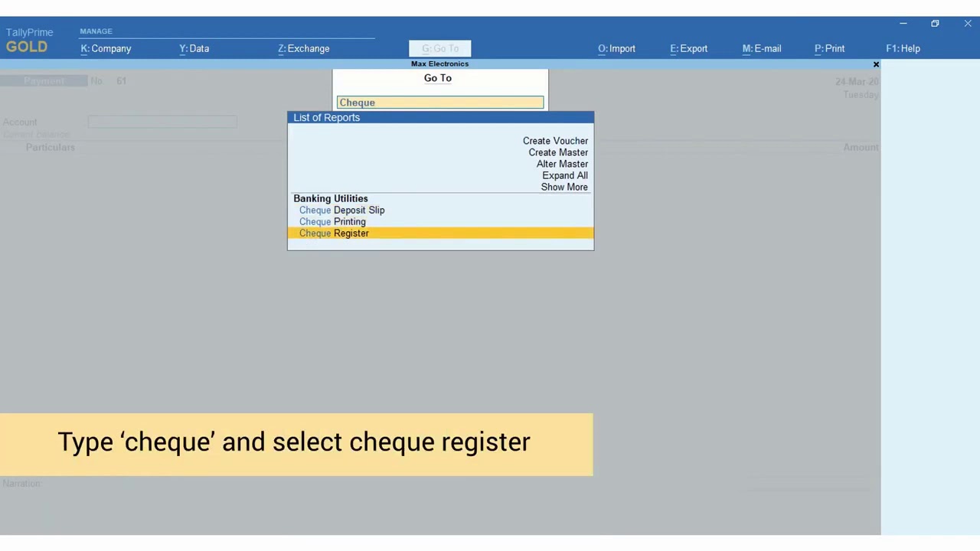Screen dimensions: 980x551
Task: Restore down the TallyPrime window
Action: tap(935, 24)
